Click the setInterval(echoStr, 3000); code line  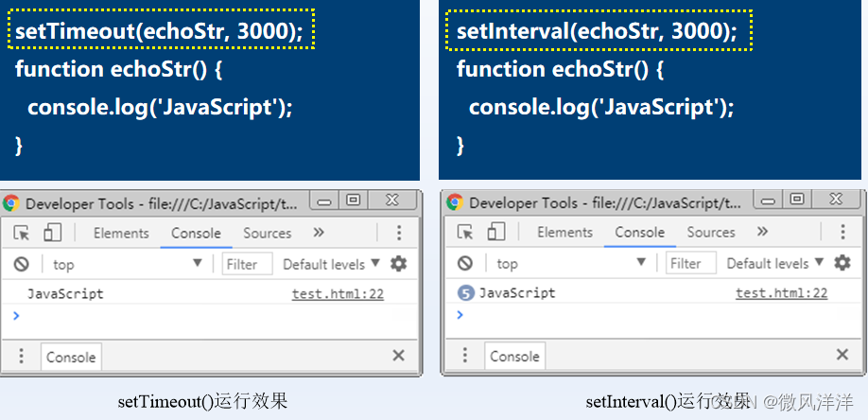click(599, 30)
